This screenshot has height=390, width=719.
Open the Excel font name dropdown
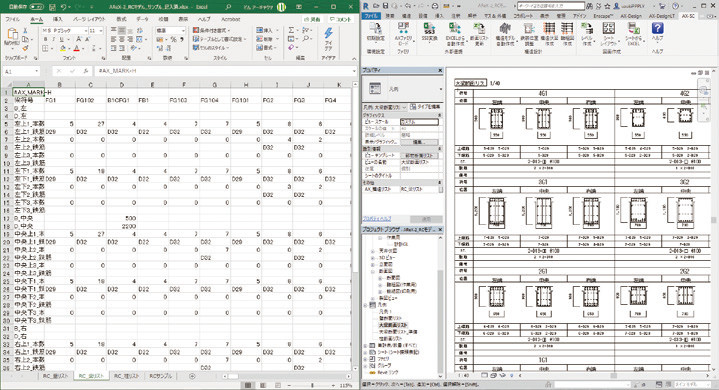(x=85, y=30)
